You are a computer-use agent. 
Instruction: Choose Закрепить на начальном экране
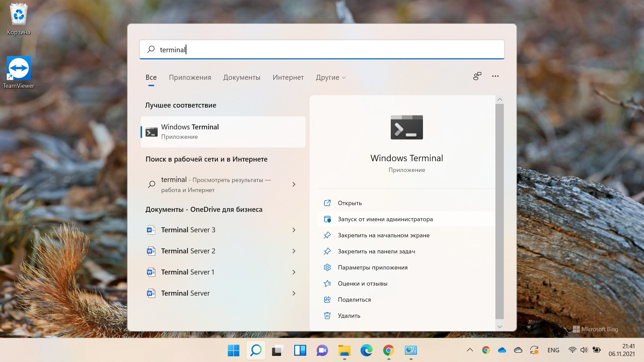(406, 235)
